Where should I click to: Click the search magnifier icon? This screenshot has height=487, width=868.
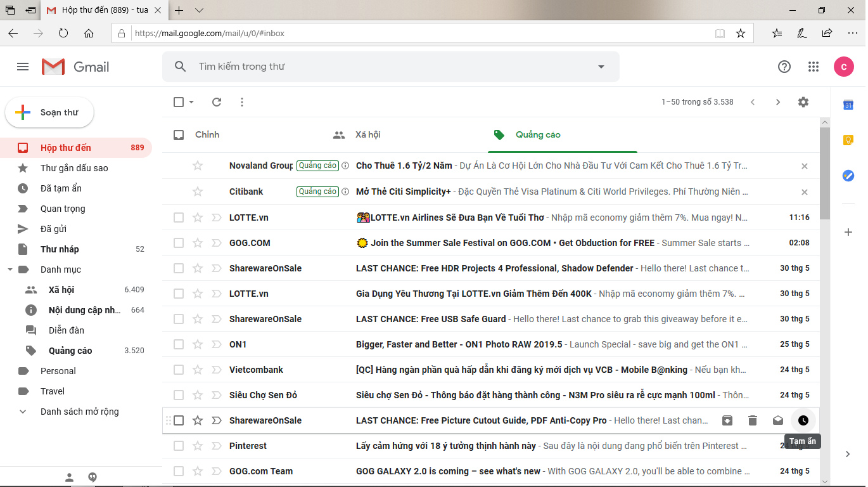coord(181,67)
